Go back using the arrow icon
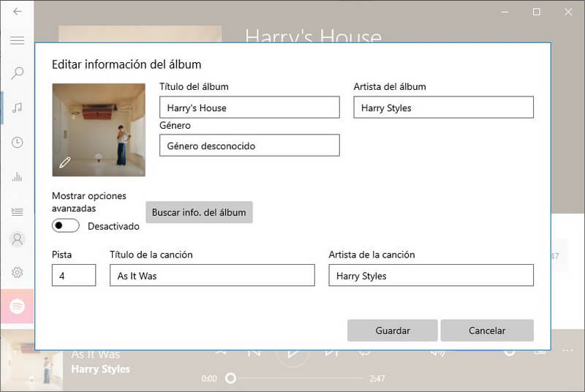 coord(17,12)
